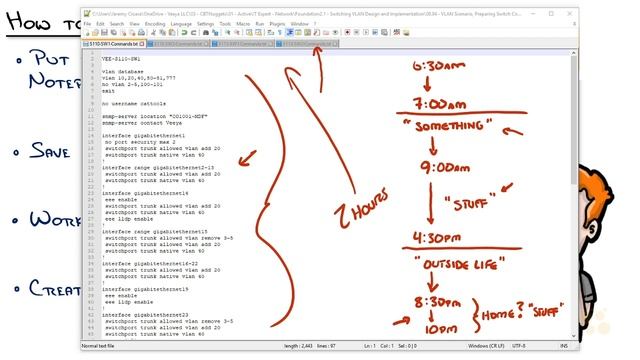The height and width of the screenshot is (360, 640).
Task: Click the Undo arrow icon
Action: coord(184,33)
